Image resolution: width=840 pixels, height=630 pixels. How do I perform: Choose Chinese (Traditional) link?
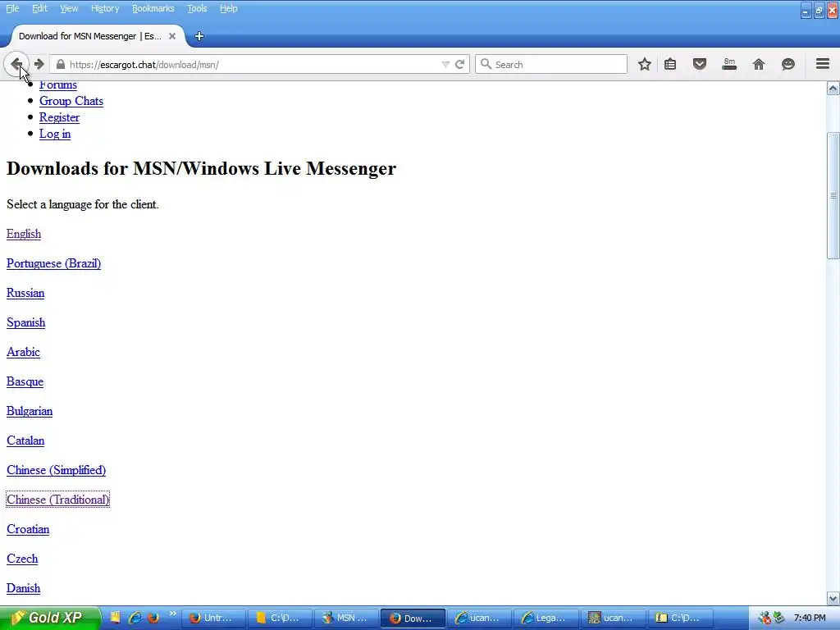[x=58, y=500]
